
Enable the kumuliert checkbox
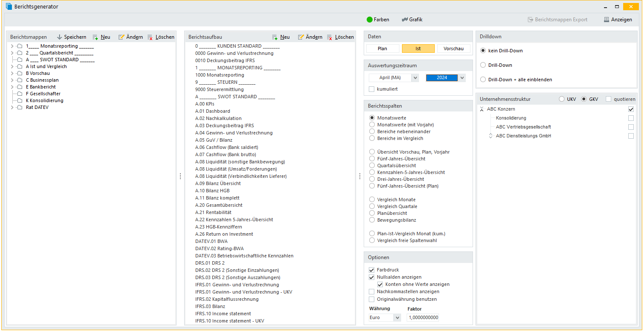tap(372, 89)
